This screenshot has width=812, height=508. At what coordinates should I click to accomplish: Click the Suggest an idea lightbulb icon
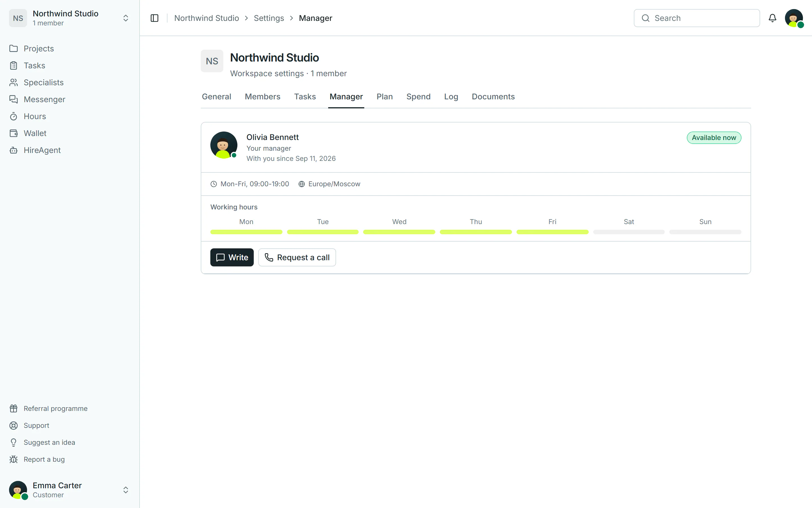14,443
